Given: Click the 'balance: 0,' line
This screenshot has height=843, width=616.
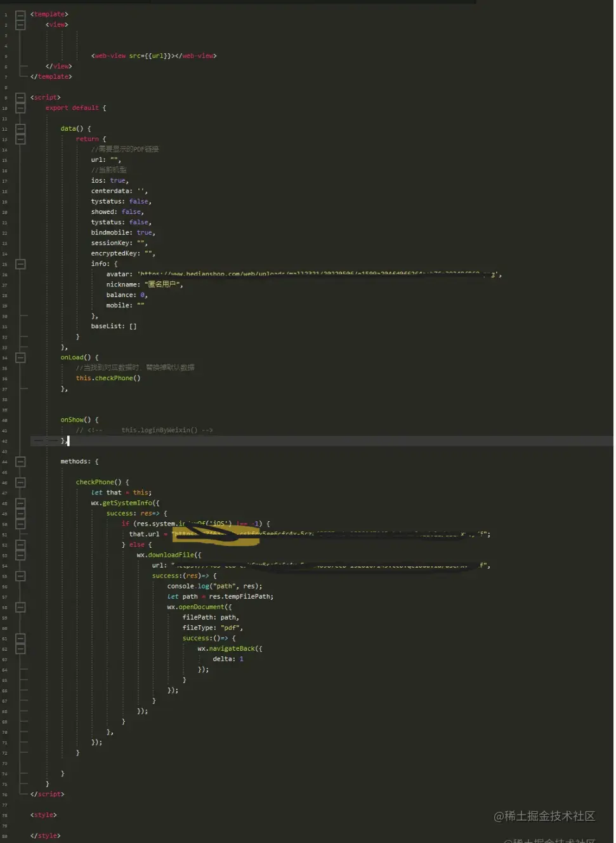Looking at the screenshot, I should (x=127, y=295).
